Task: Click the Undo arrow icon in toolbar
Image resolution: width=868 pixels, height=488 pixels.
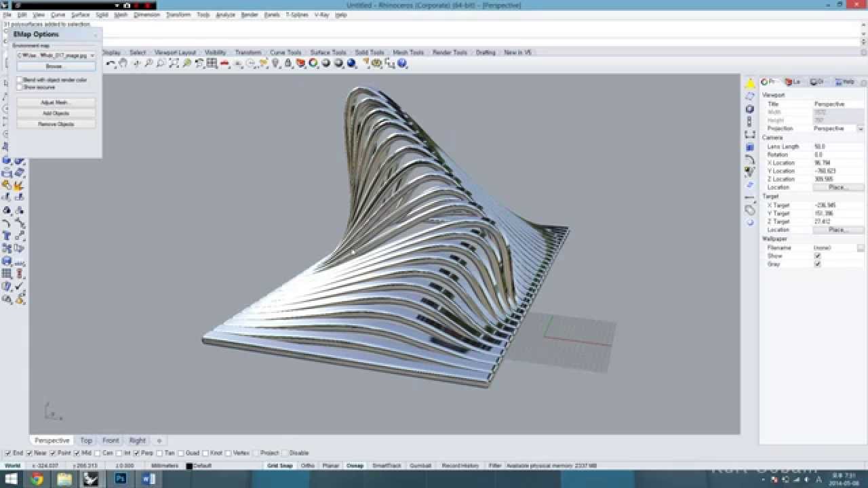Action: click(x=111, y=63)
